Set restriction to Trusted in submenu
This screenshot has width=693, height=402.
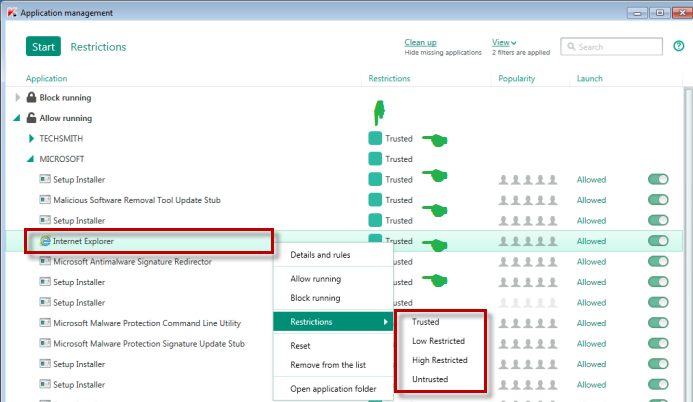(x=426, y=322)
